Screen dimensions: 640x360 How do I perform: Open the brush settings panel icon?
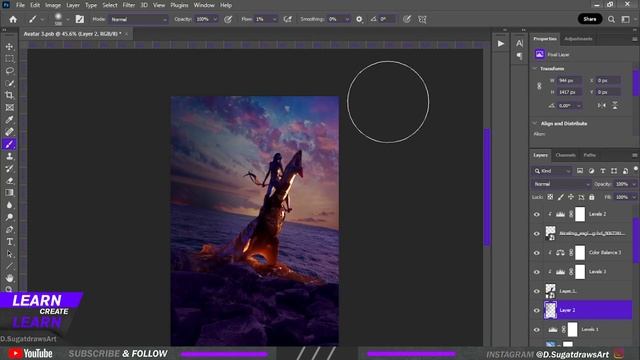tap(80, 19)
